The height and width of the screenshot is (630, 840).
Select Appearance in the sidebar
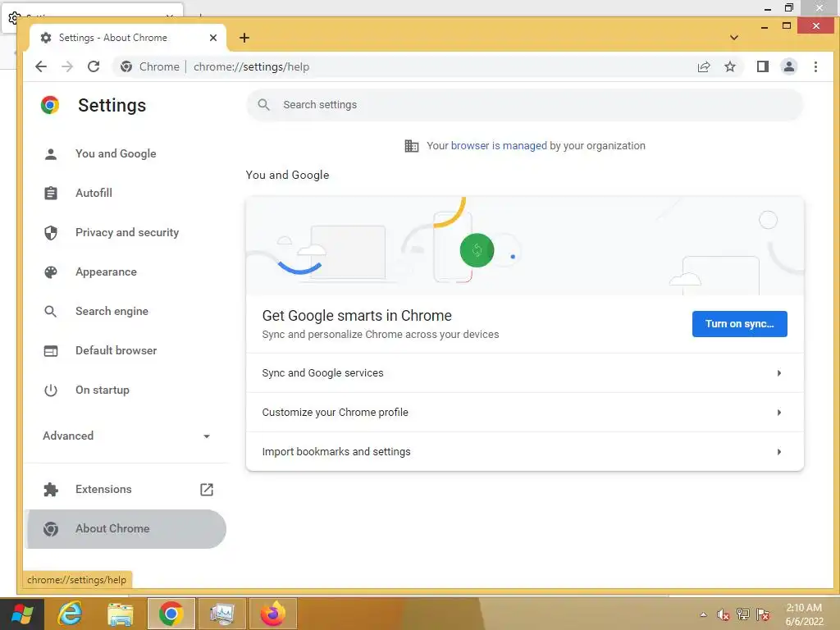pos(126,272)
